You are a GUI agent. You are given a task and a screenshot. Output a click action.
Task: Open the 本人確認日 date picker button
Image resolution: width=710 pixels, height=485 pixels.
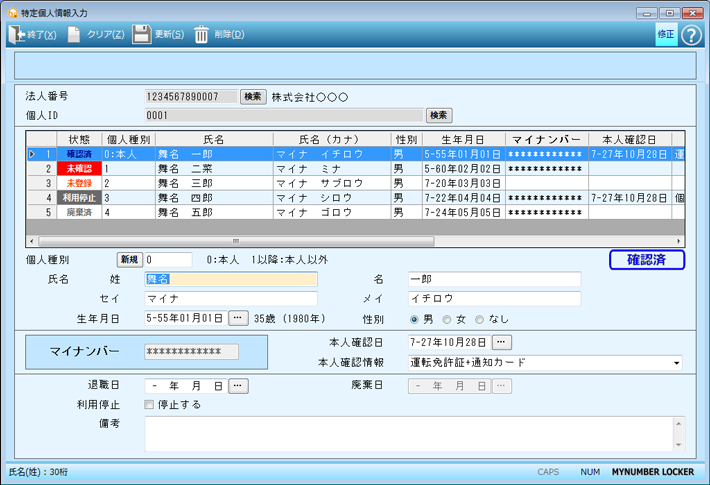[x=503, y=343]
